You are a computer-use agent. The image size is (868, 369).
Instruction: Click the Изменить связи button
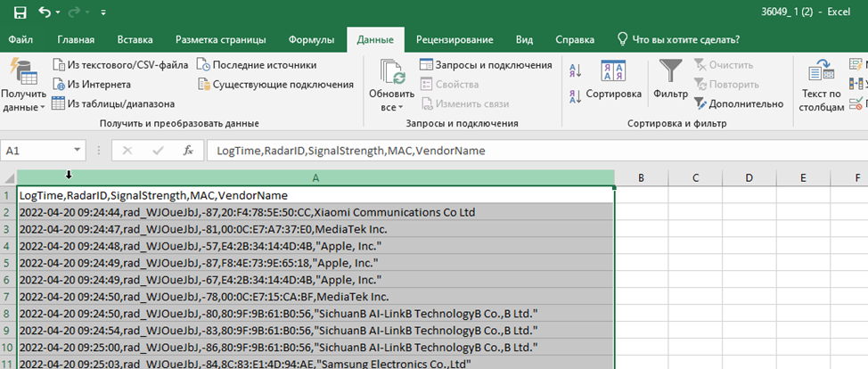click(465, 103)
